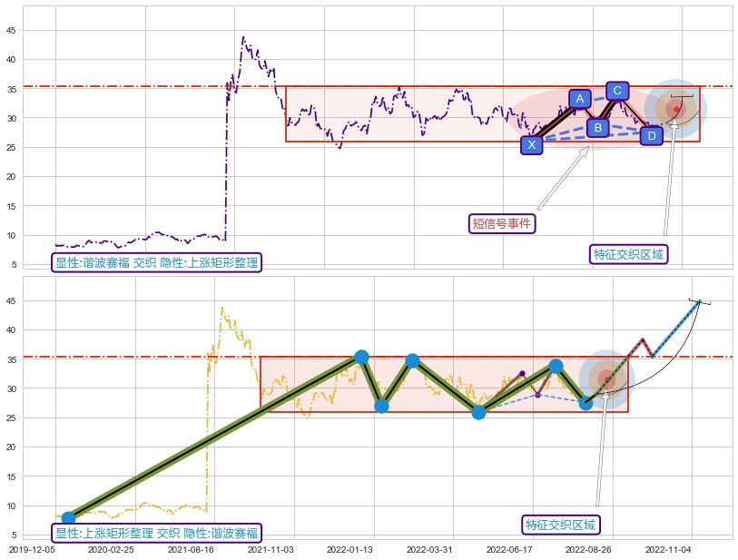This screenshot has height=560, width=738.
Task: Click upper chart 显性:谐波赛福 caption box
Action: click(x=156, y=263)
